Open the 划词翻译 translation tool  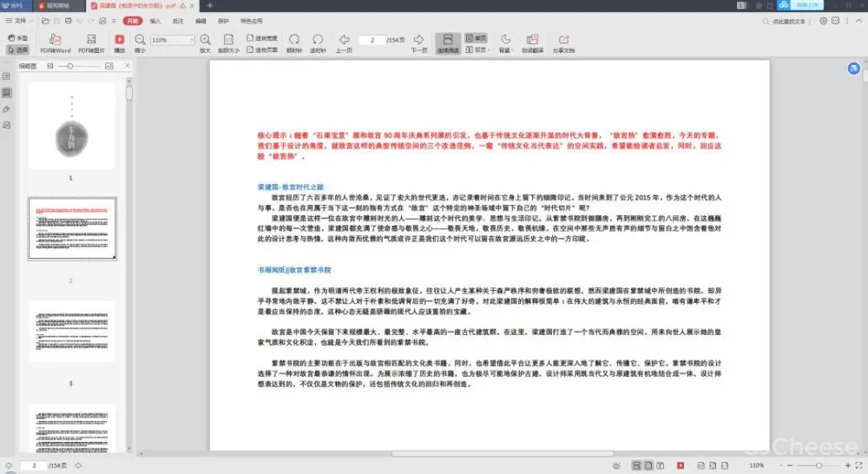coord(532,41)
